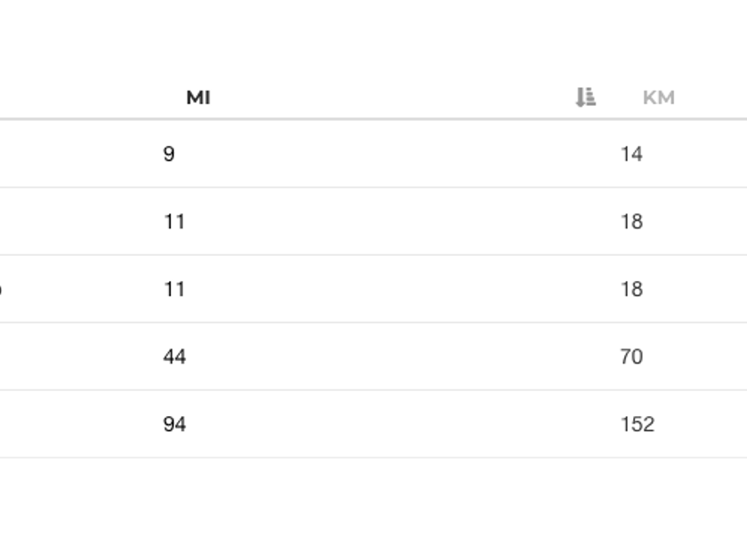Click the 152 kilometer value

click(x=637, y=424)
